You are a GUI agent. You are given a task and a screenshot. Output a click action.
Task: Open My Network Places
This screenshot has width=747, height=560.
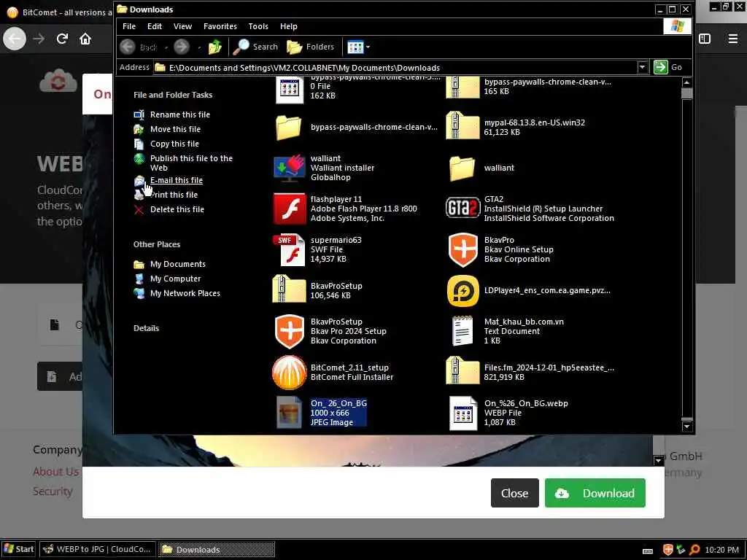(x=185, y=293)
